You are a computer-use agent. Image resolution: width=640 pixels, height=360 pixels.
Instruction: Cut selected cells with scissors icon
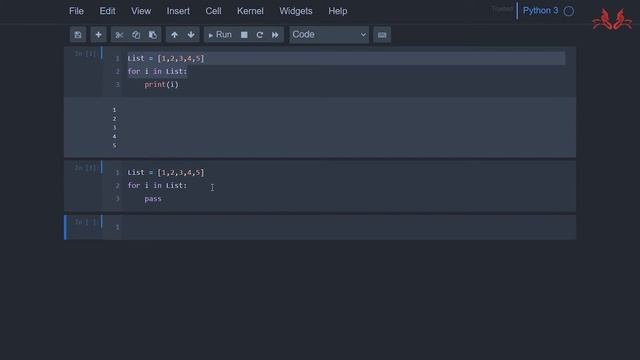coord(119,35)
